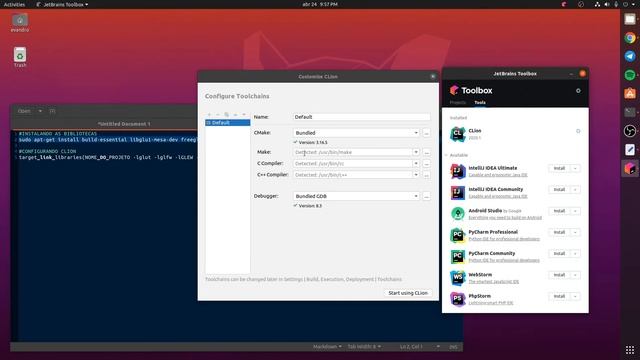Screen dimensions: 640x360
Task: Open the JetBrains Toolbox app menu
Action: (62, 4)
